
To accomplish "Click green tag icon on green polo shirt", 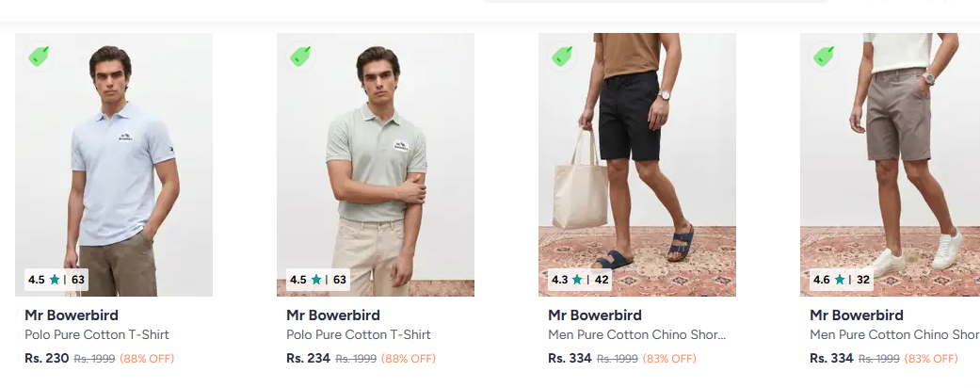I will pyautogui.click(x=300, y=57).
